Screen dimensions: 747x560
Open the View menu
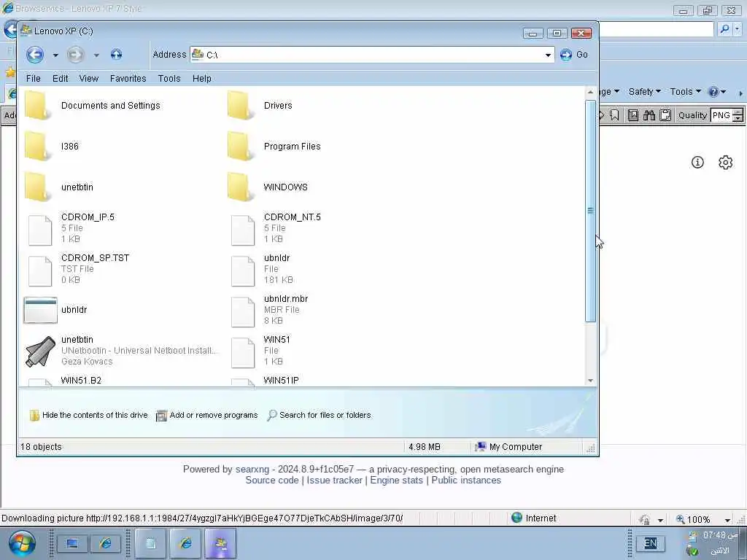tap(88, 79)
